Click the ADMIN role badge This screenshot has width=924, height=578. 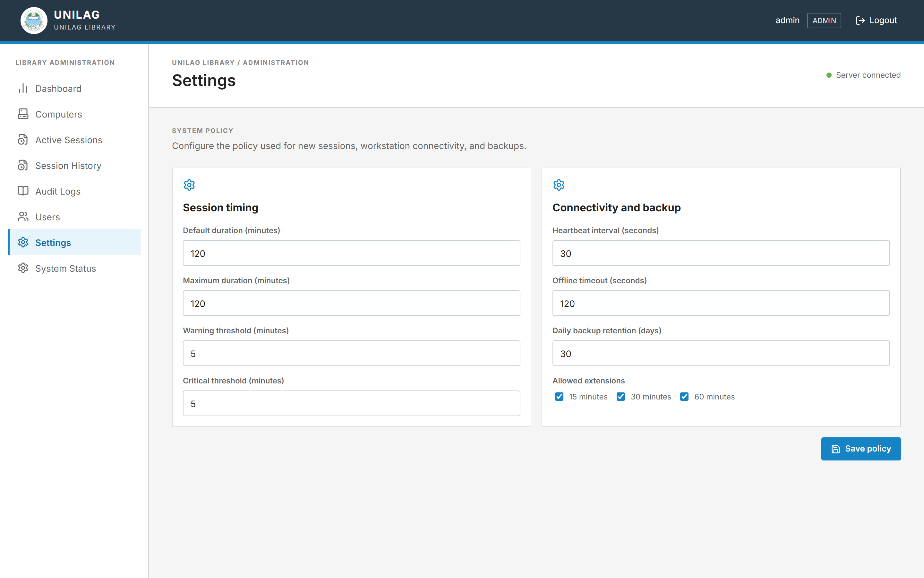pos(824,21)
